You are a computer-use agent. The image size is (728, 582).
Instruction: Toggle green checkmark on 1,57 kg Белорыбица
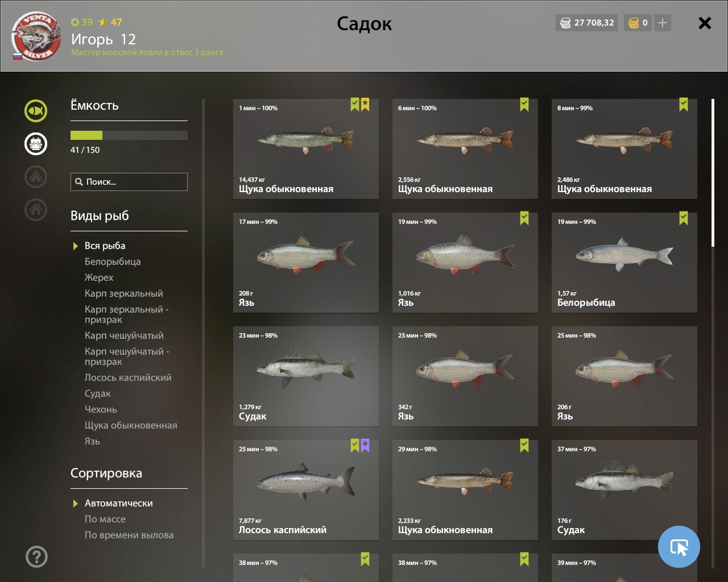[x=684, y=218]
